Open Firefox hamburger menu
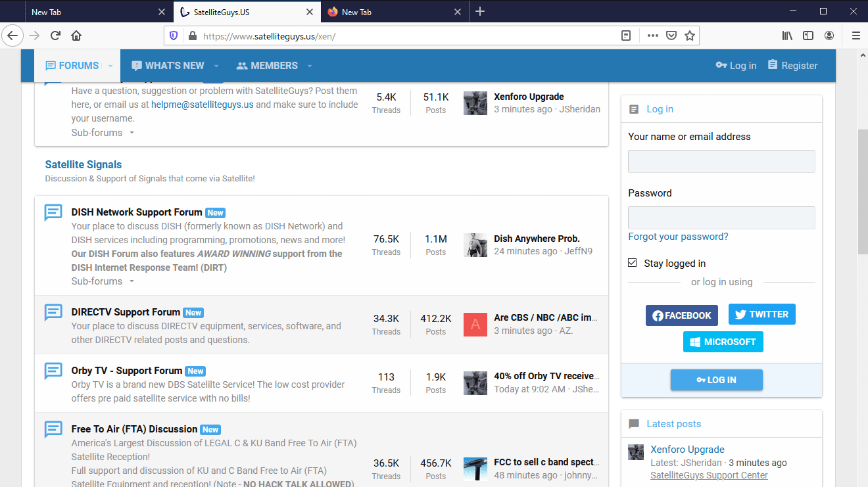Screen dimensions: 868x487 (856, 36)
